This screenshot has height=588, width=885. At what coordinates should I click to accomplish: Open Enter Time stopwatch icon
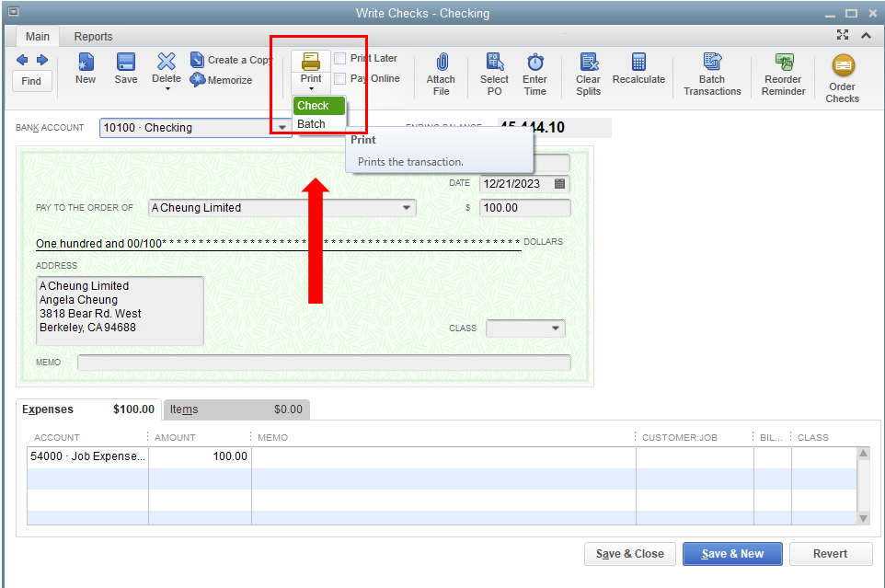pos(535,62)
